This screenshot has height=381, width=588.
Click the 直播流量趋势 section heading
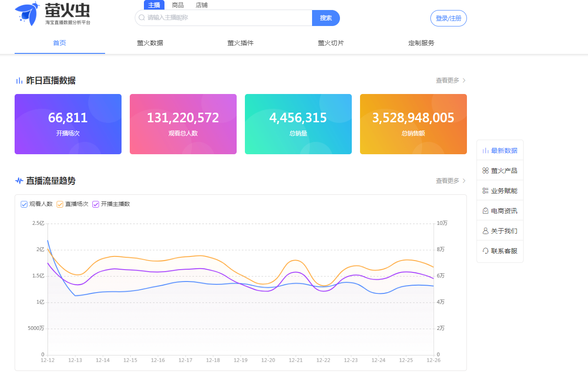51,181
